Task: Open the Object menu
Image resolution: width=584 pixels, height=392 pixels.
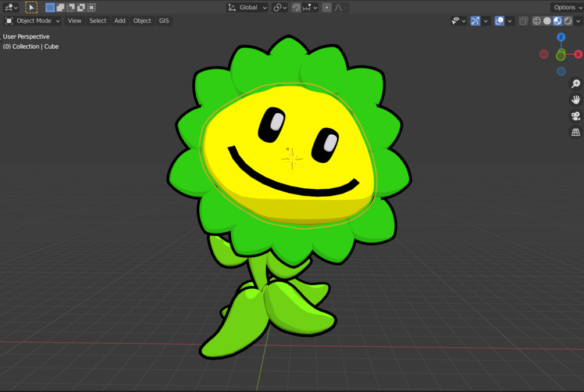Action: click(142, 21)
